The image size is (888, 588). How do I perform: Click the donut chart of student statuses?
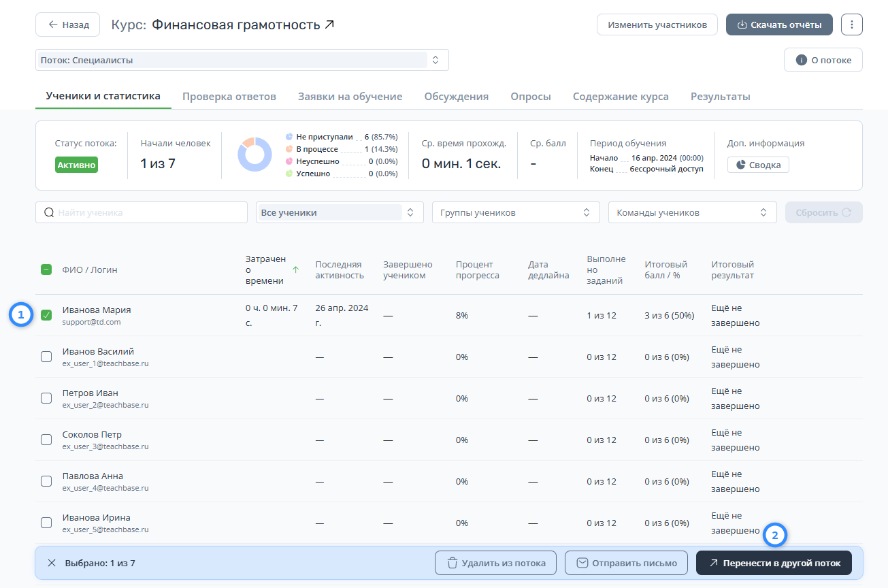coord(254,154)
